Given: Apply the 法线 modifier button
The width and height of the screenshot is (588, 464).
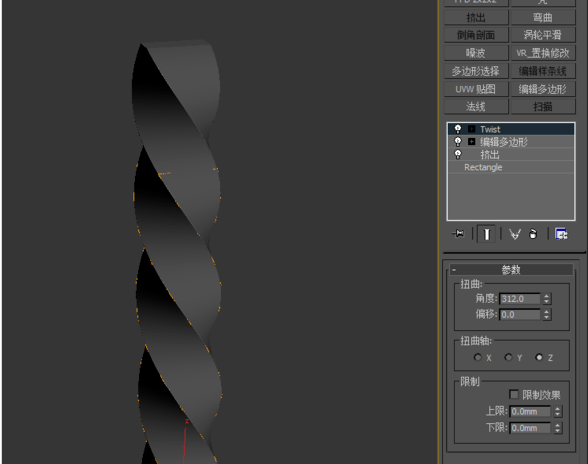Looking at the screenshot, I should pos(476,107).
